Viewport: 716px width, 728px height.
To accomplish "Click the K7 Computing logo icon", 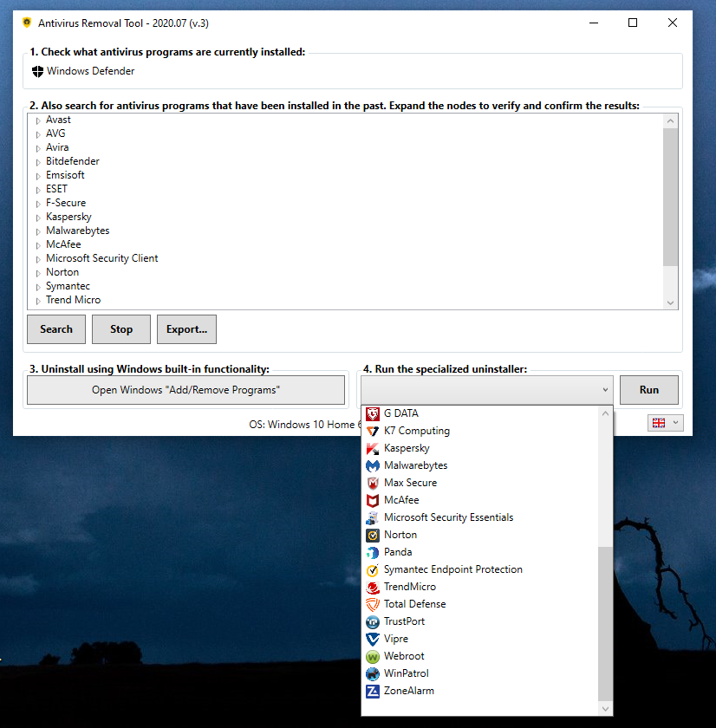I will (373, 431).
